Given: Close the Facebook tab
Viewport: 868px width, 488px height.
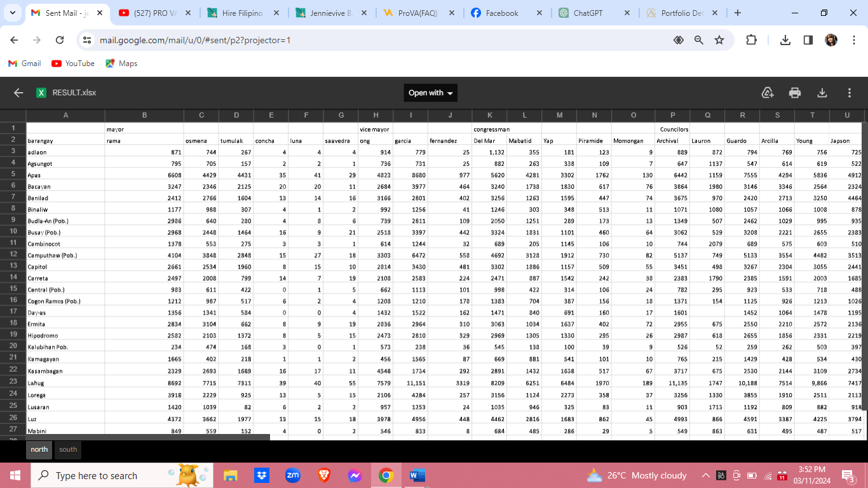Looking at the screenshot, I should [x=539, y=13].
